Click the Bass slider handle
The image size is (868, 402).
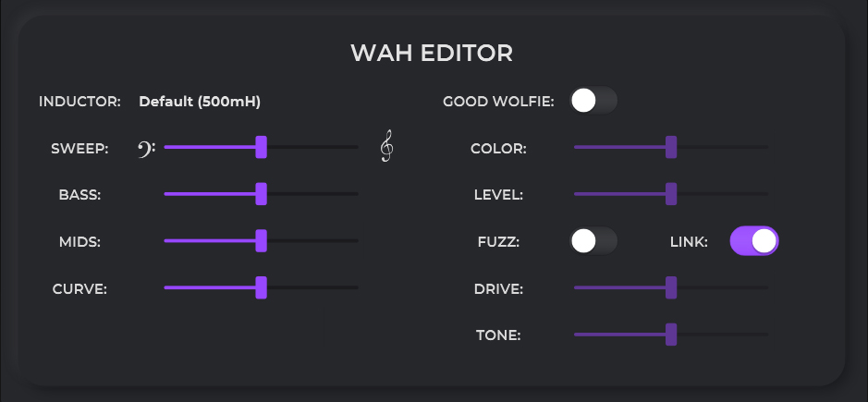(262, 193)
